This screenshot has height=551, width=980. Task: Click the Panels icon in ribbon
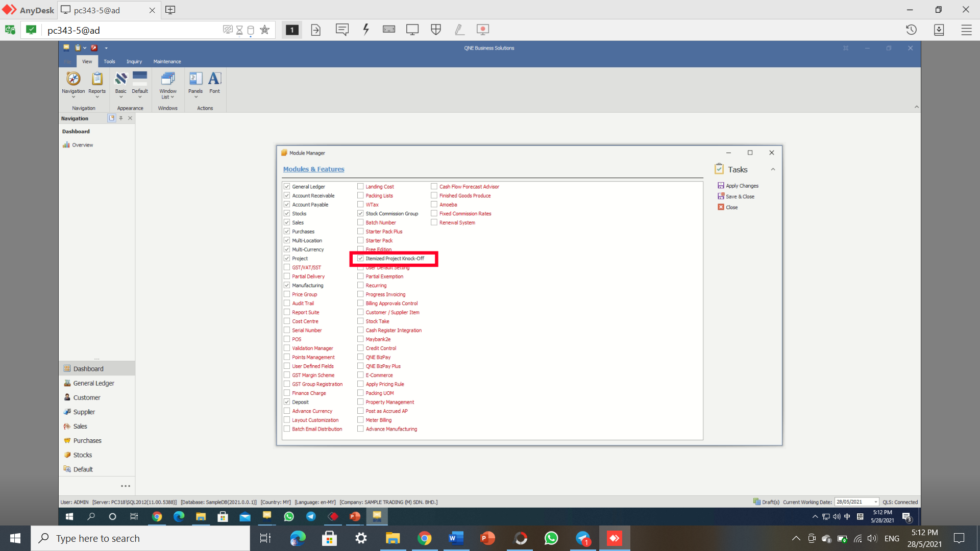click(195, 79)
